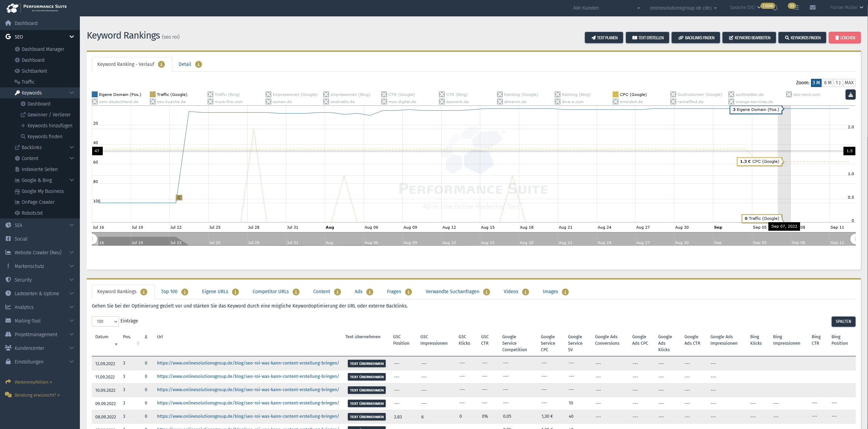Open Google My Business sidebar entry
The image size is (868, 429).
point(43,191)
